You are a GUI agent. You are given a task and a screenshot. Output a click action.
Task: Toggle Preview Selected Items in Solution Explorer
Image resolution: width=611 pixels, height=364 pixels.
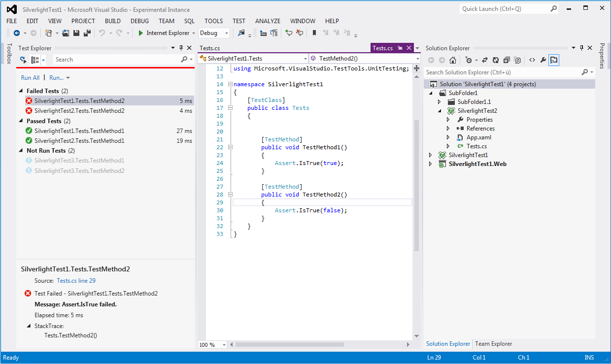tap(554, 60)
